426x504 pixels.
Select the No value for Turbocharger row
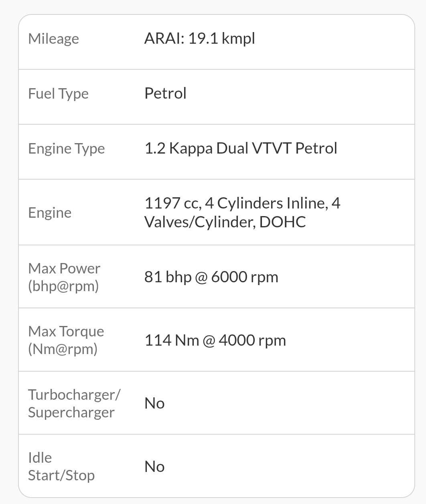point(154,403)
